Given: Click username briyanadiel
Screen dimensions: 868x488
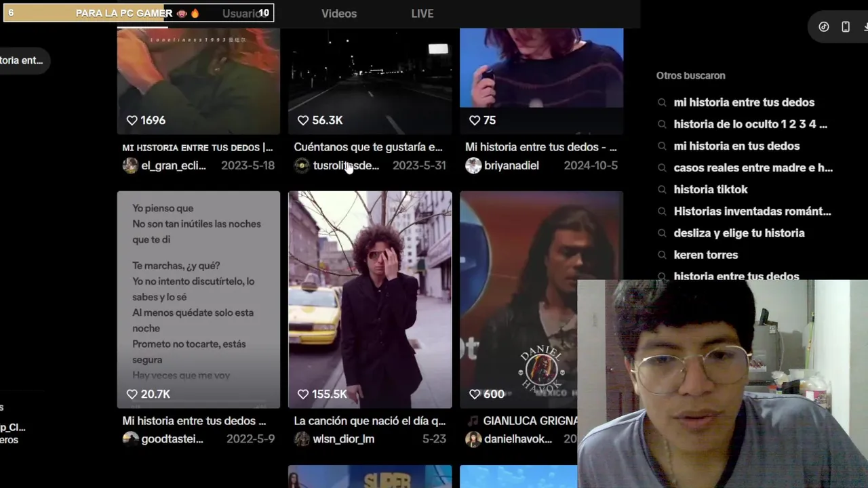Looking at the screenshot, I should pos(511,165).
